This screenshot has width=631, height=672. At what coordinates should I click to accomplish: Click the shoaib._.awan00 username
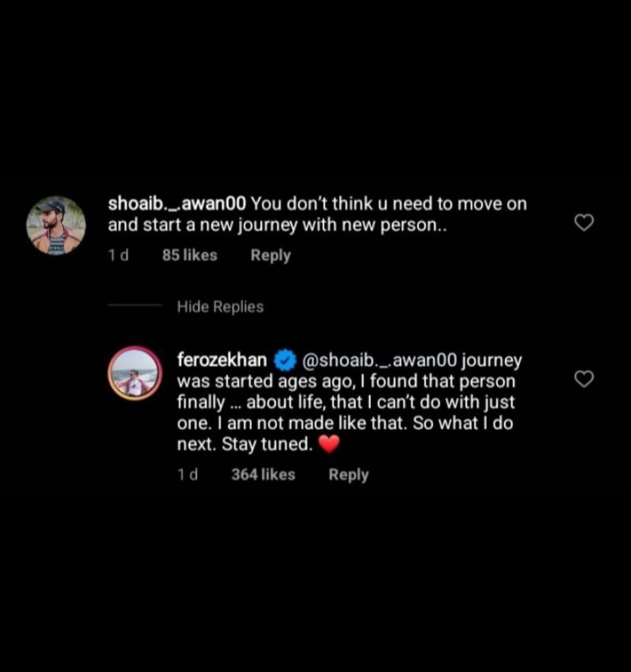coord(177,203)
